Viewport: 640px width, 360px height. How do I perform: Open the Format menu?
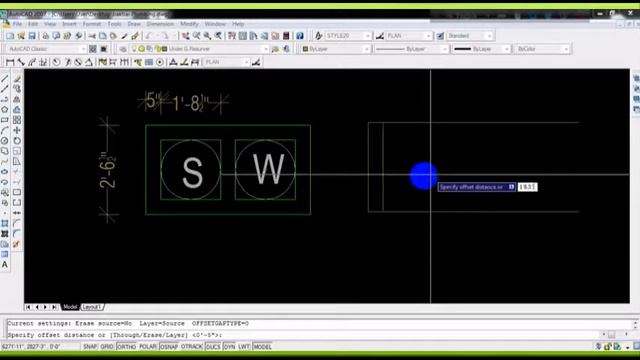[x=92, y=24]
